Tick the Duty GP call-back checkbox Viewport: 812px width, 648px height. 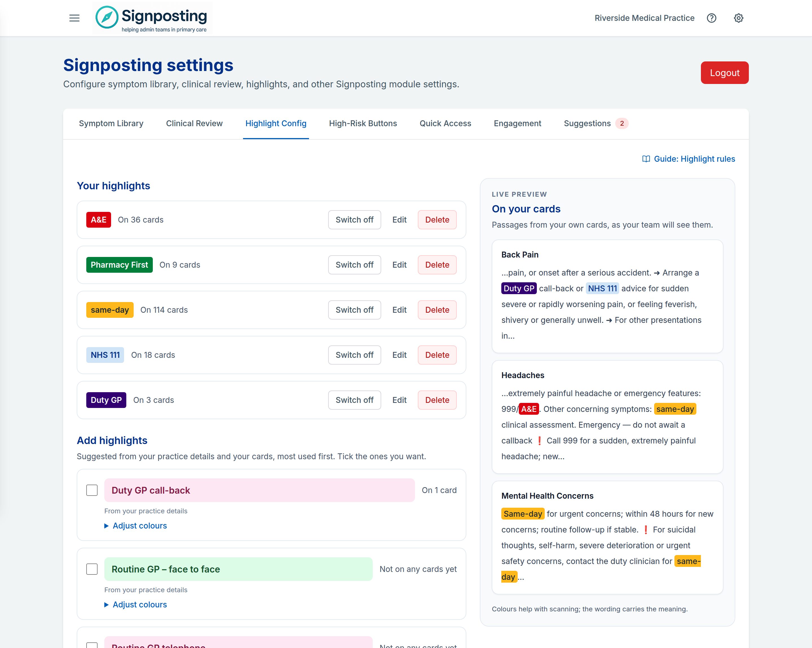click(x=92, y=490)
